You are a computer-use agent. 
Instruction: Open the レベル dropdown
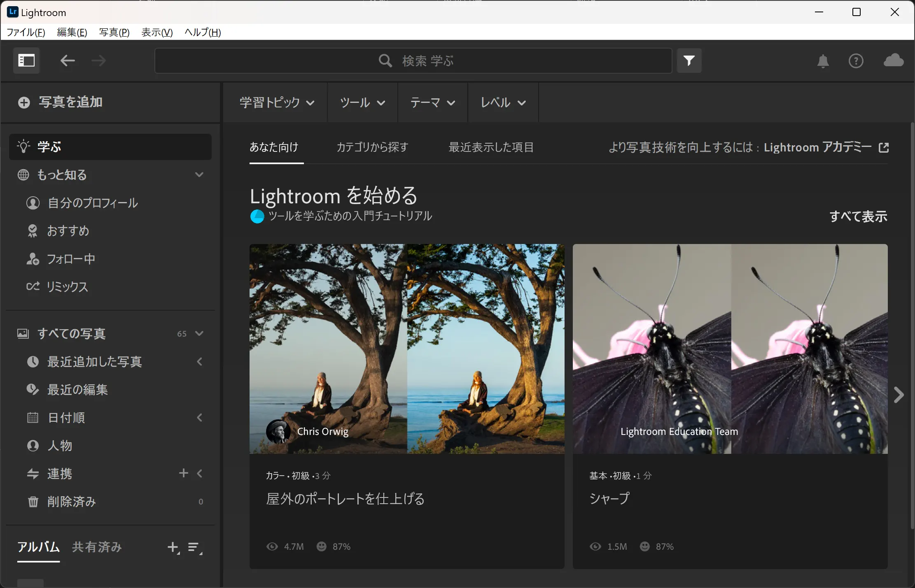click(x=503, y=102)
